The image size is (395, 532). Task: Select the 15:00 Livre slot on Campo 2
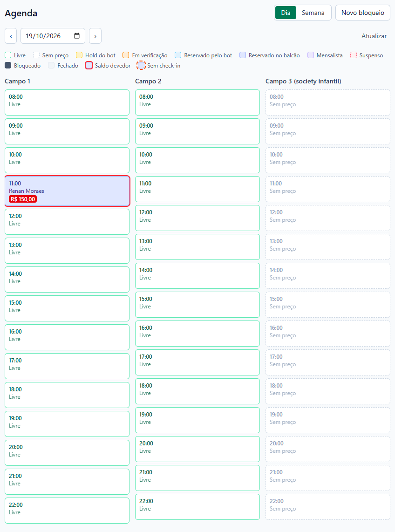(x=197, y=304)
